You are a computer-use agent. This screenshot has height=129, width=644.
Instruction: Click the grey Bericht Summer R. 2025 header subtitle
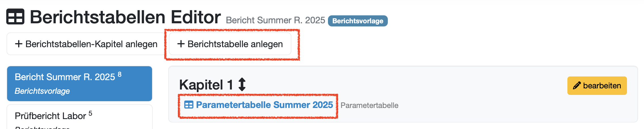[x=275, y=20]
